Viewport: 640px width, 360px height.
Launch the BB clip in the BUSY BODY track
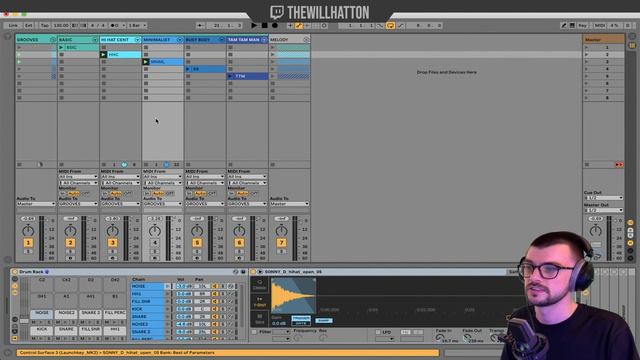[x=188, y=69]
